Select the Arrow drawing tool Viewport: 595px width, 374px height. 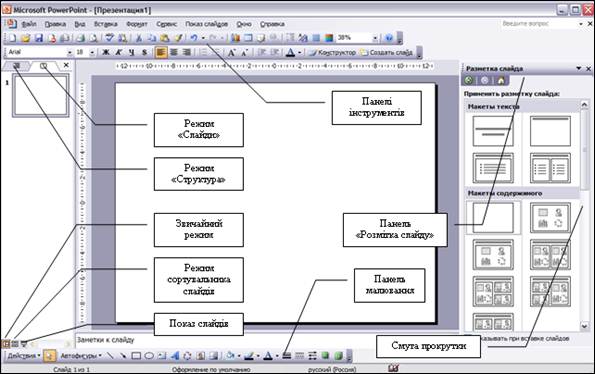123,356
